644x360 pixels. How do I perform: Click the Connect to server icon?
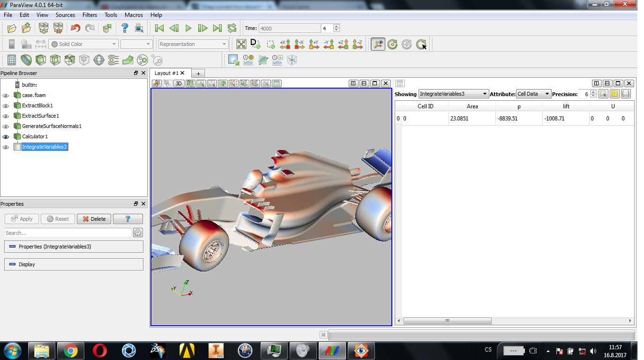[x=44, y=28]
